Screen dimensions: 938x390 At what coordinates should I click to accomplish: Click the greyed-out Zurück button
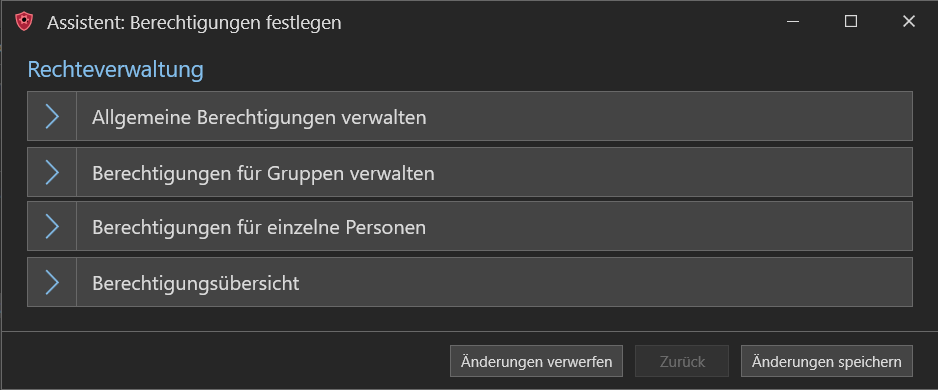point(682,361)
